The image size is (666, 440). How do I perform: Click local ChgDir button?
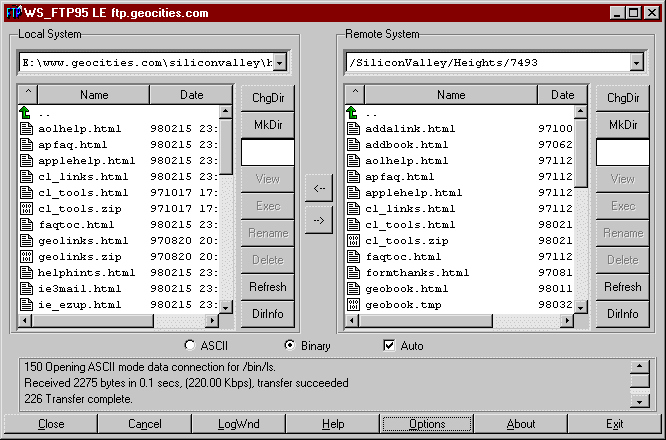(x=268, y=98)
